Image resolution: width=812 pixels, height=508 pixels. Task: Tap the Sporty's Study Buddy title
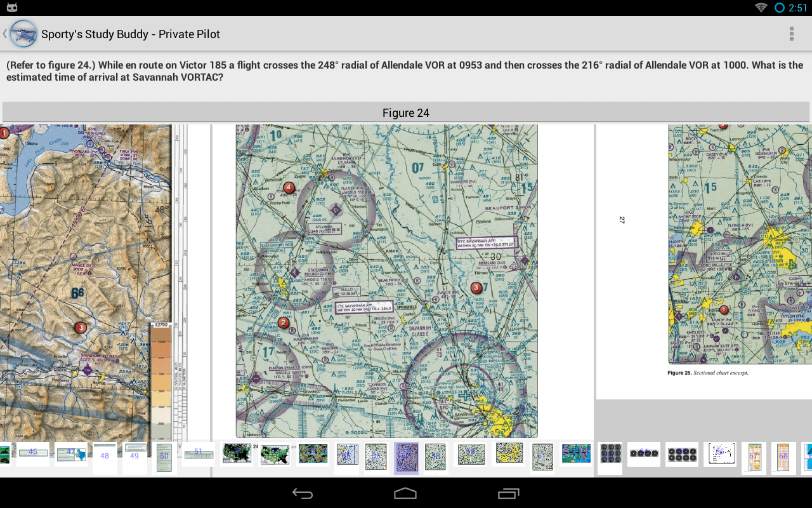(x=131, y=34)
